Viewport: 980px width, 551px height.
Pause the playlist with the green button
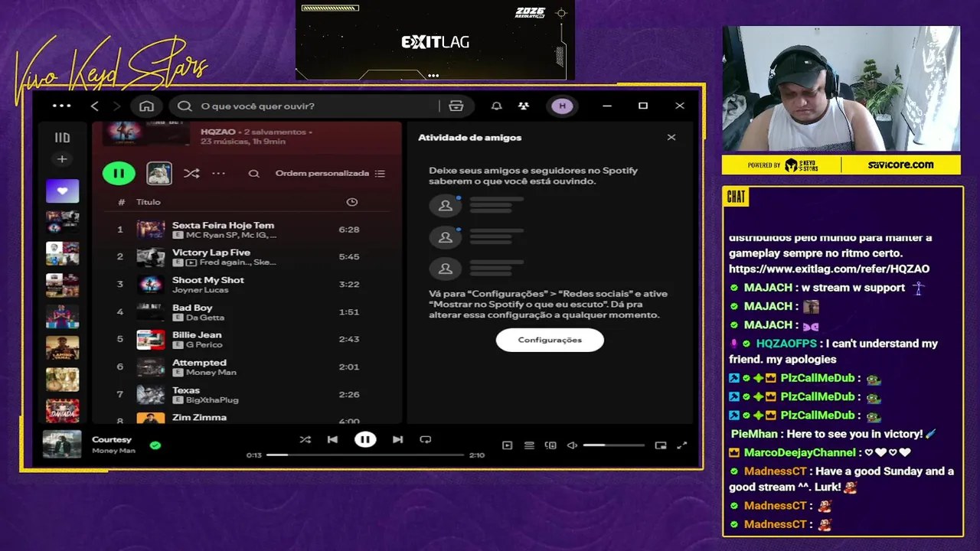pyautogui.click(x=119, y=173)
